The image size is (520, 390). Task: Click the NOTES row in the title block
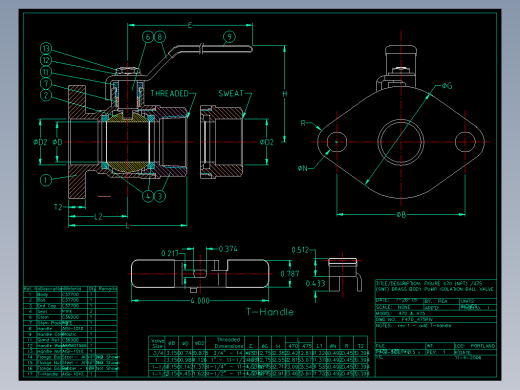436,326
